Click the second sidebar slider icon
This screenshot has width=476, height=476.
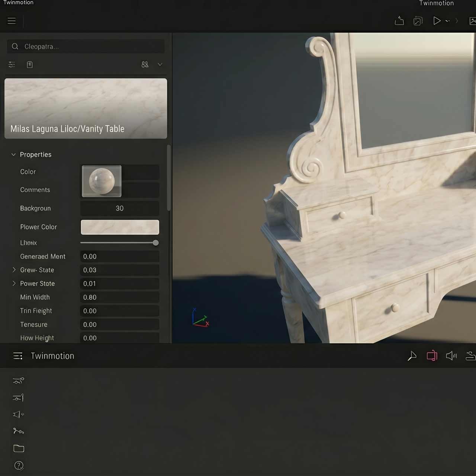(x=18, y=398)
